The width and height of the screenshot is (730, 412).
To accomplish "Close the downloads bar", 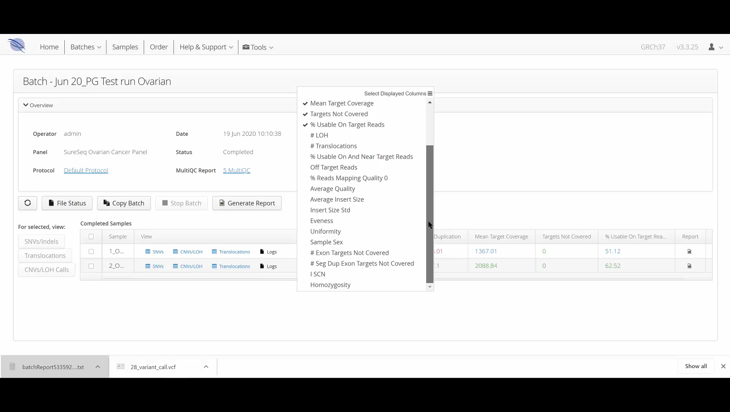I will [x=723, y=366].
